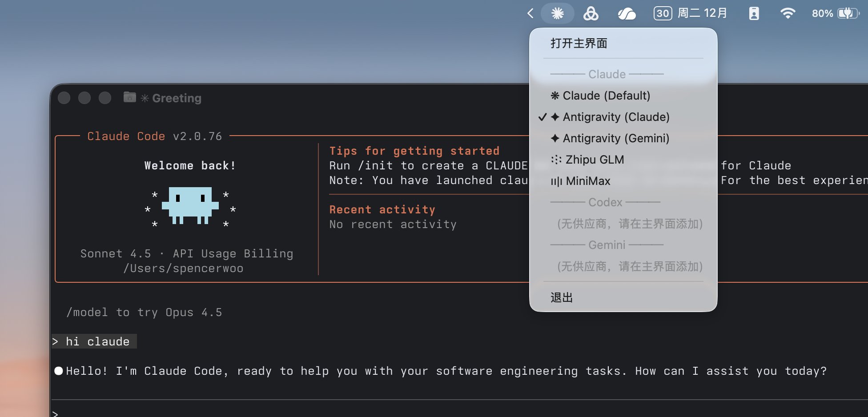Screen dimensions: 868x417
Task: Click the Greeting window title
Action: [177, 98]
